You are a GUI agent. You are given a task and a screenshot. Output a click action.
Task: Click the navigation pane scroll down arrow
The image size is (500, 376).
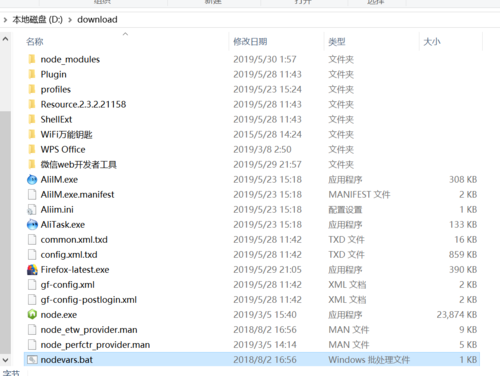5,360
